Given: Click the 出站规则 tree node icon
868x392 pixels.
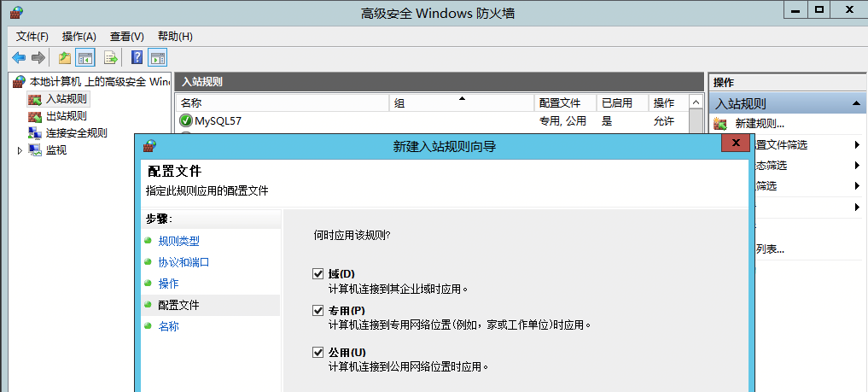Looking at the screenshot, I should 35,116.
